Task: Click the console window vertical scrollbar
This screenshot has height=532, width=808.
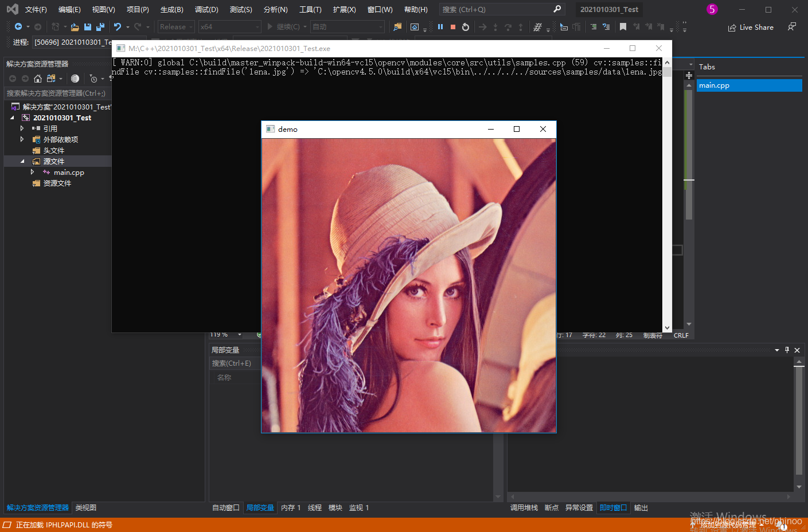Action: tap(667, 195)
